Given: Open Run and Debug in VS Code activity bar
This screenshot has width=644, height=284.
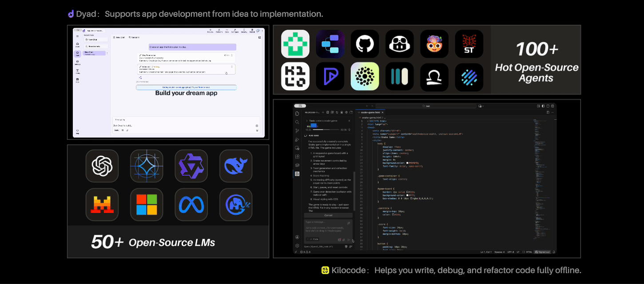Looking at the screenshot, I should pyautogui.click(x=297, y=139).
